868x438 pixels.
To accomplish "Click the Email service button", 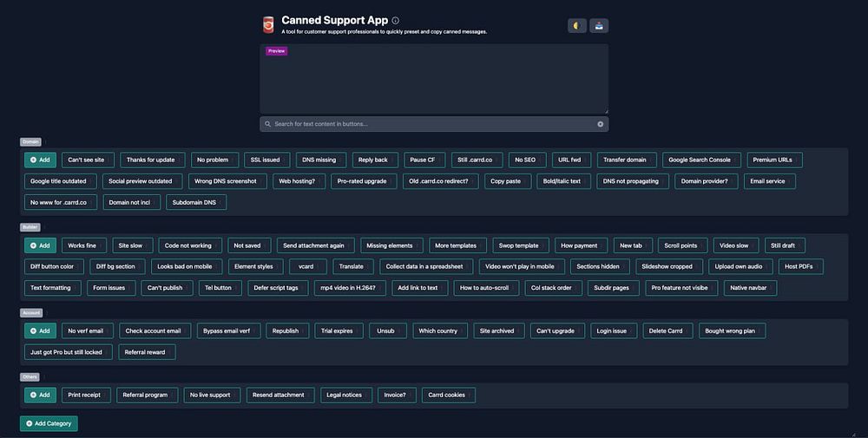I will click(x=769, y=181).
